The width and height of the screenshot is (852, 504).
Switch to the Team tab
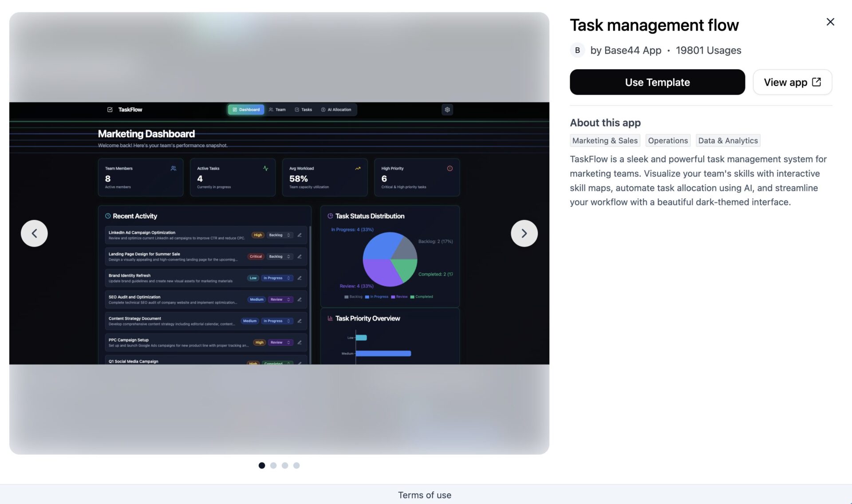[x=277, y=110]
